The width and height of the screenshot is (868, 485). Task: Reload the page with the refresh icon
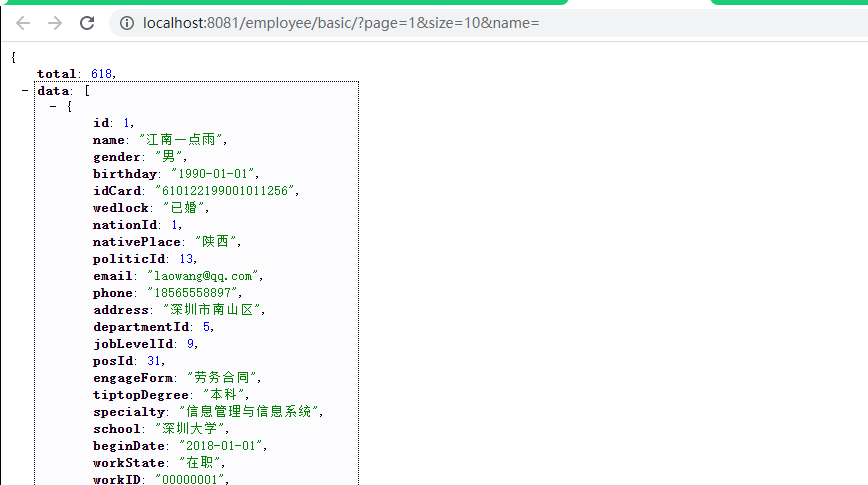coord(87,23)
